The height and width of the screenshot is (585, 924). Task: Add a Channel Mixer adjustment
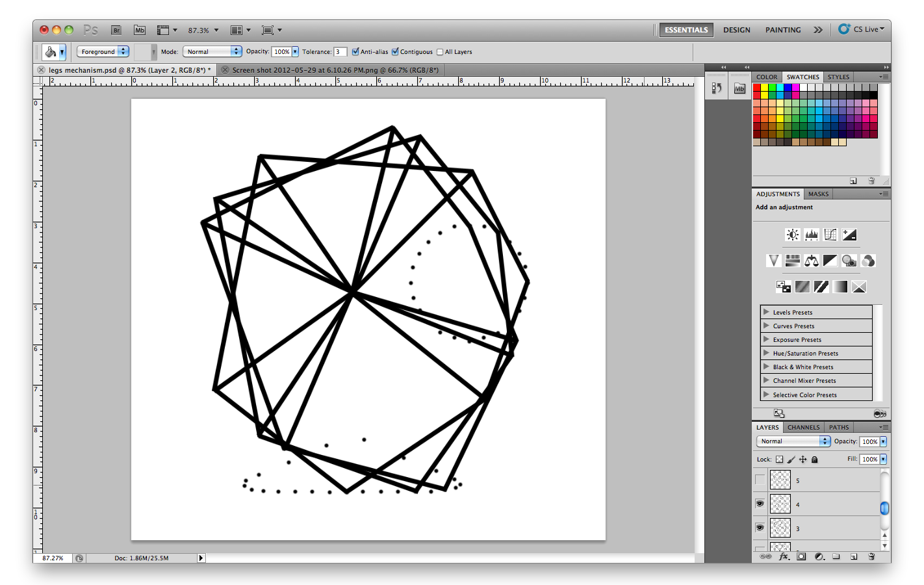click(868, 261)
